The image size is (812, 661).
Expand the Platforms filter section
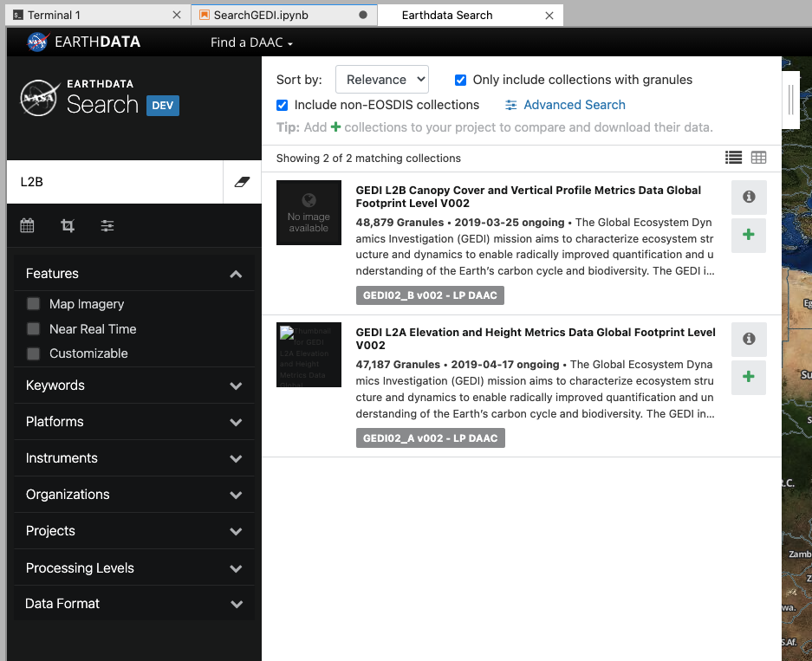pyautogui.click(x=134, y=422)
